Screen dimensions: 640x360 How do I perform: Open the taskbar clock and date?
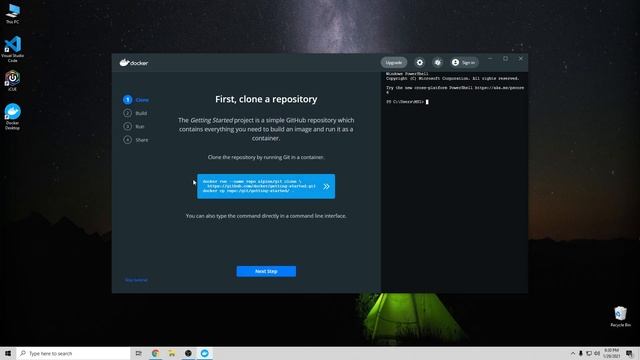612,353
